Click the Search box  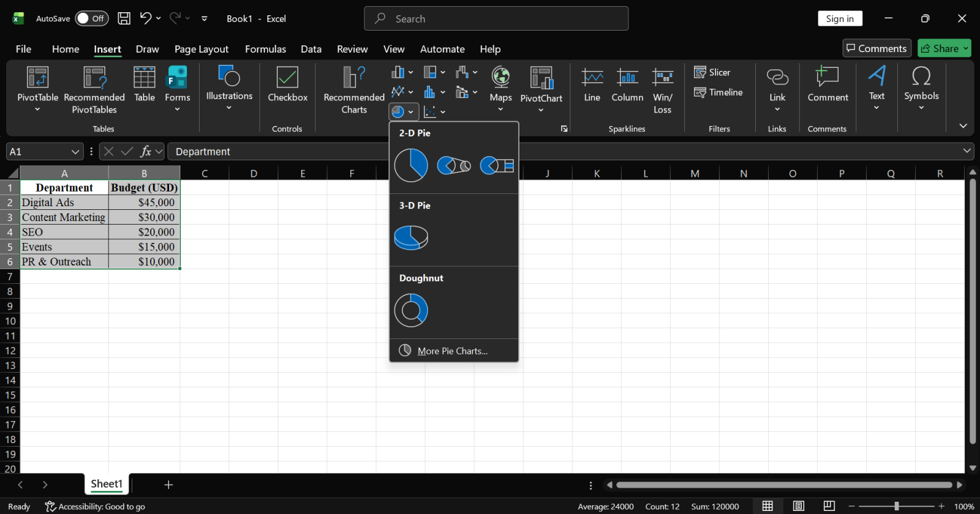pyautogui.click(x=496, y=18)
